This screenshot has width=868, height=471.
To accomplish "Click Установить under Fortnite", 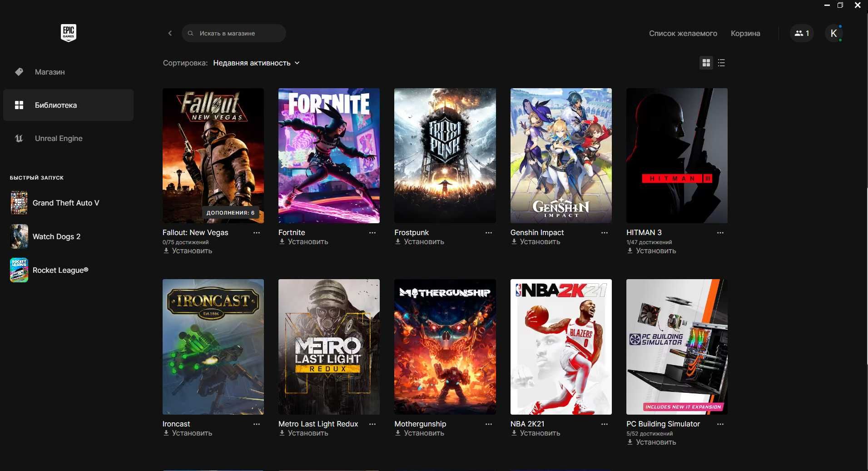I will [x=303, y=242].
